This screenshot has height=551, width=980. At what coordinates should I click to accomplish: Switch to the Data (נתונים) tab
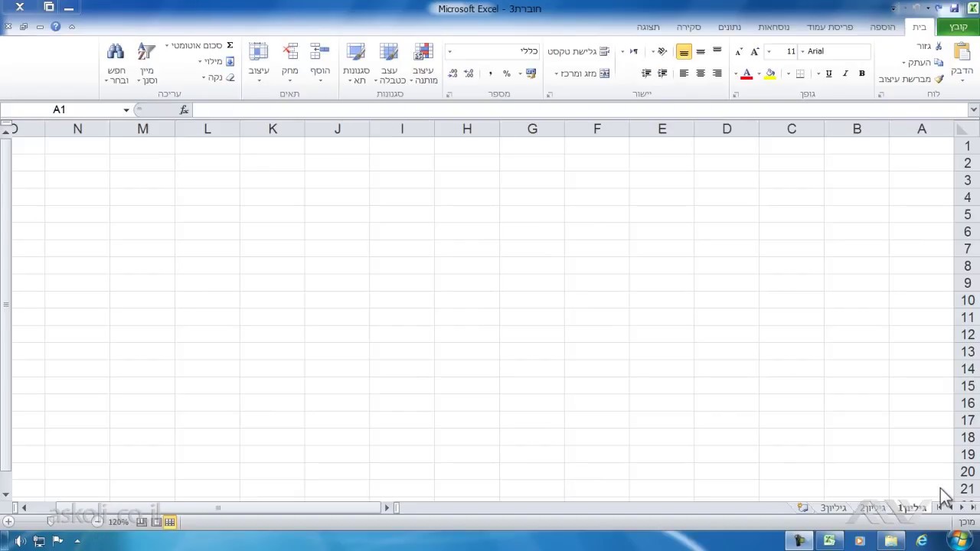(x=729, y=27)
